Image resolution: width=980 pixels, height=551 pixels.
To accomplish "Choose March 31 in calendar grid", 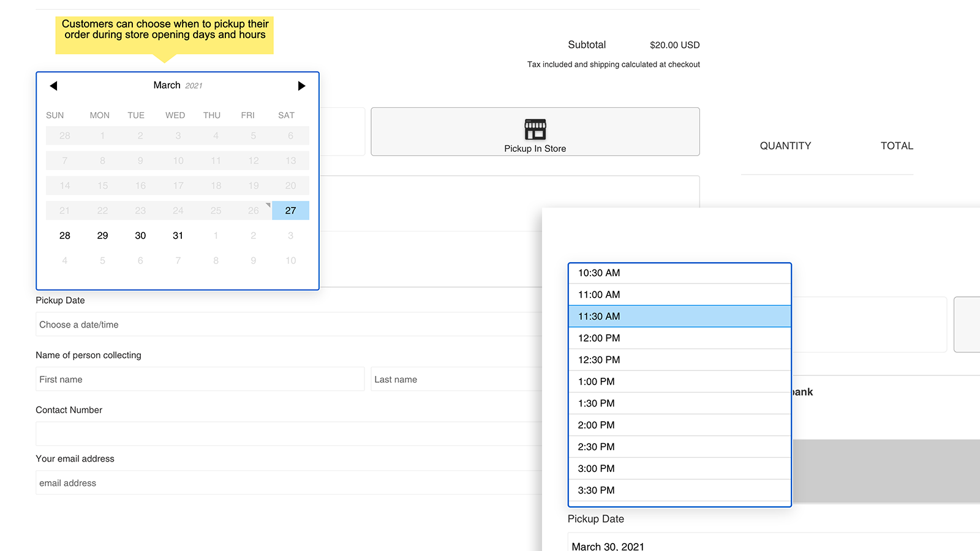I will [x=178, y=236].
